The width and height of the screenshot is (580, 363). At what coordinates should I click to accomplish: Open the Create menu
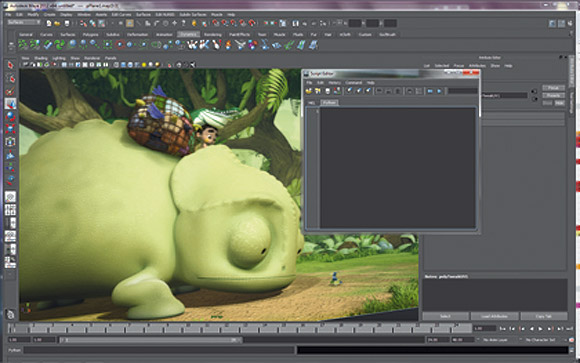pyautogui.click(x=50, y=14)
